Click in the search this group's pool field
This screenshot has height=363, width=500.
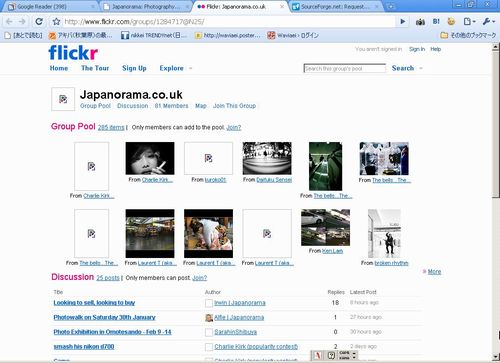click(x=345, y=68)
